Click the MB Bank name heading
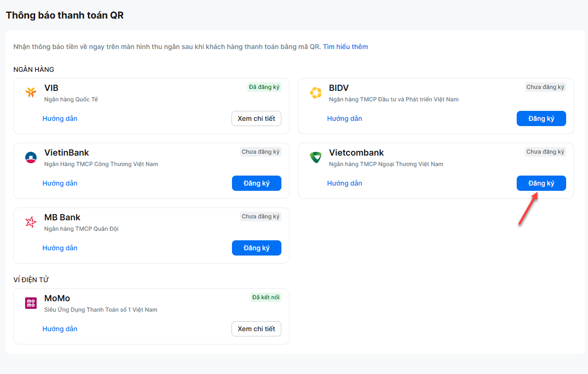Image resolution: width=588 pixels, height=374 pixels. 62,217
